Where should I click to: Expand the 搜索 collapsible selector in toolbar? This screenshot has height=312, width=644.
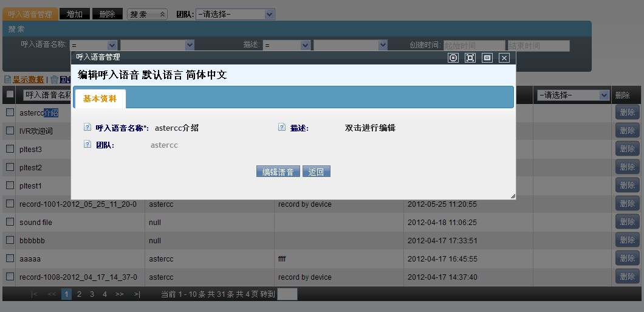point(147,14)
